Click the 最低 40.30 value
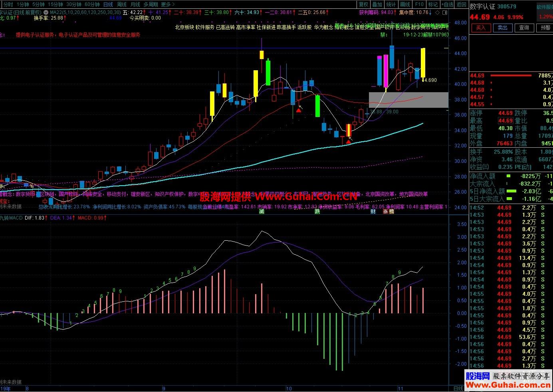 click(505, 128)
